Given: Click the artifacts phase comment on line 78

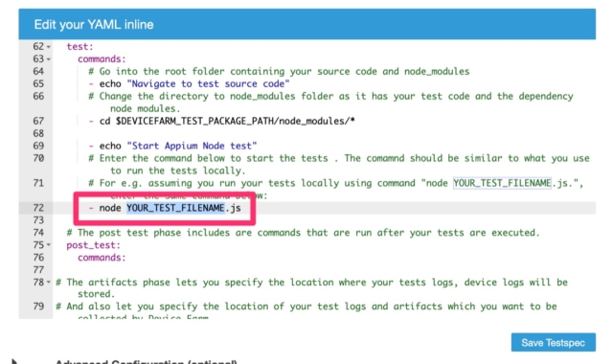Looking at the screenshot, I should (311, 287).
